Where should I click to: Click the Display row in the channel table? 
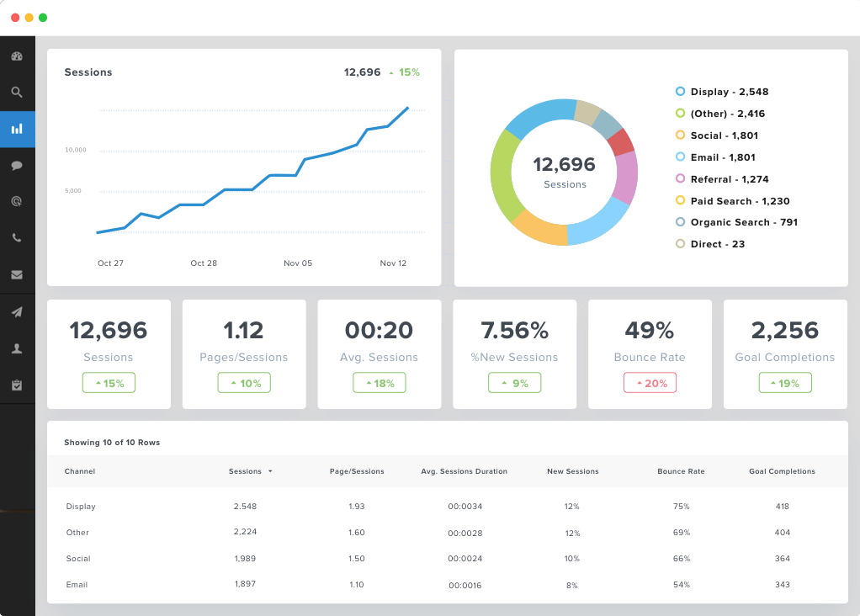coord(80,507)
